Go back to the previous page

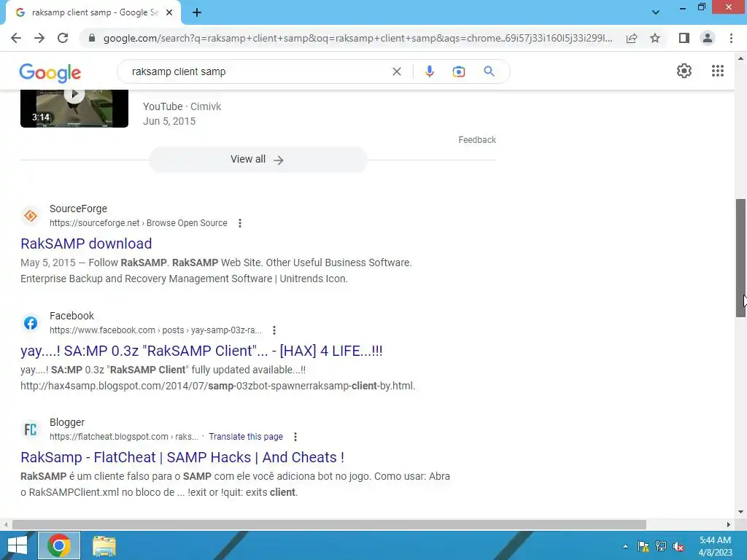(x=16, y=38)
